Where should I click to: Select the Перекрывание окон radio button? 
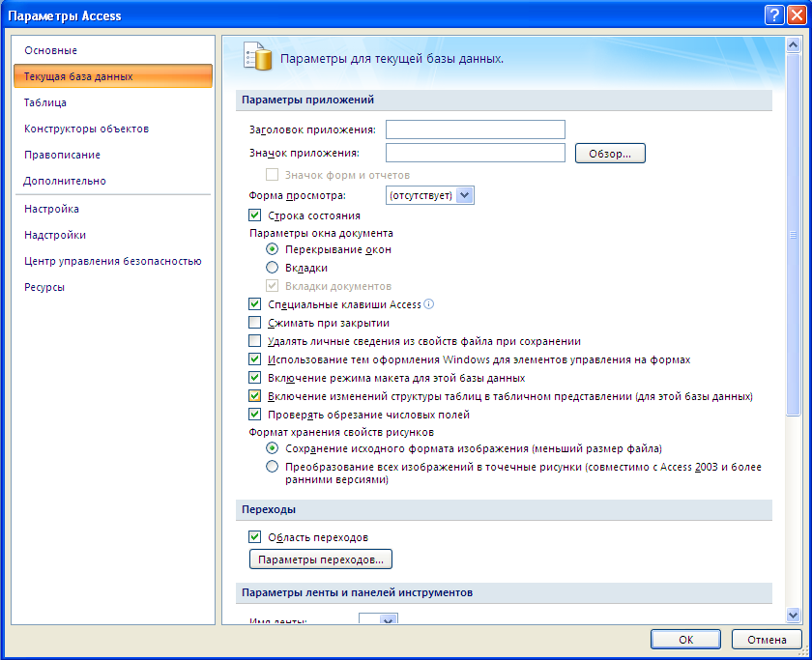272,249
